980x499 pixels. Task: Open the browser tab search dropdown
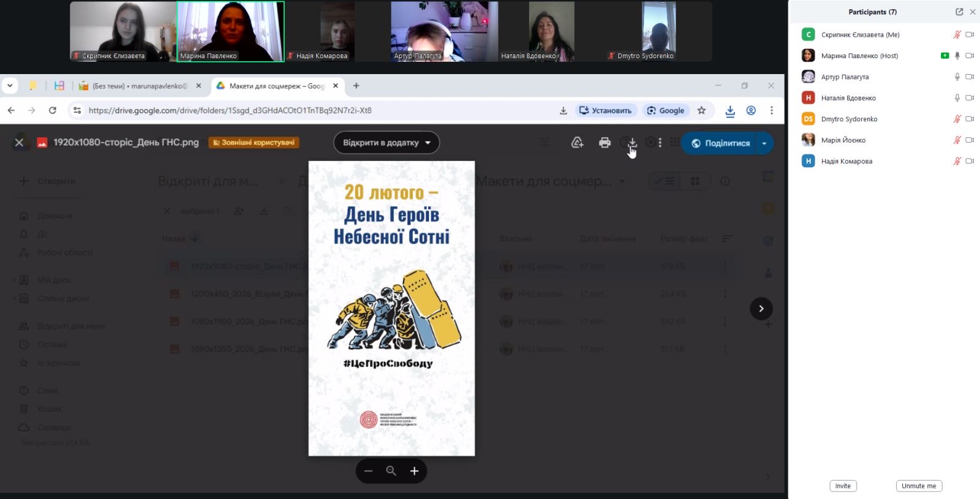[10, 86]
